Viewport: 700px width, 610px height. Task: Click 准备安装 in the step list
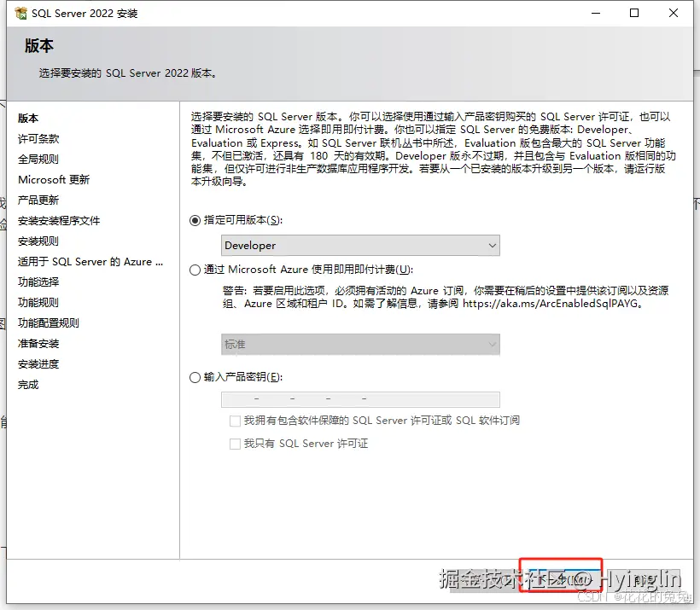38,344
